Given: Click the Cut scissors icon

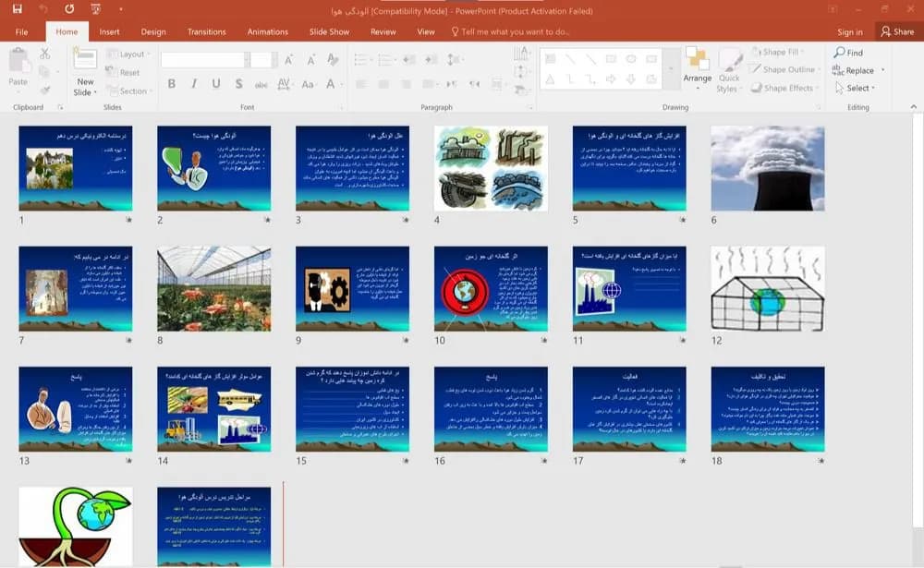Looking at the screenshot, I should (44, 54).
